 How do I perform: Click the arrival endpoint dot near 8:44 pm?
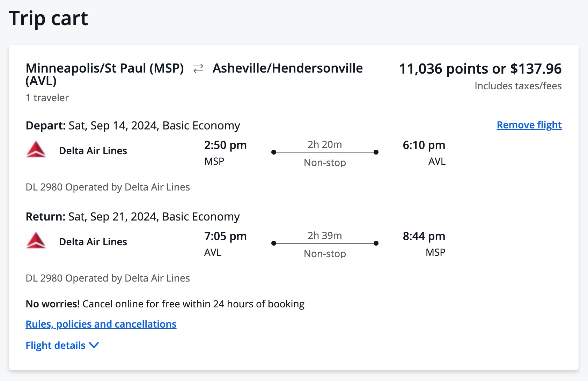(x=376, y=243)
